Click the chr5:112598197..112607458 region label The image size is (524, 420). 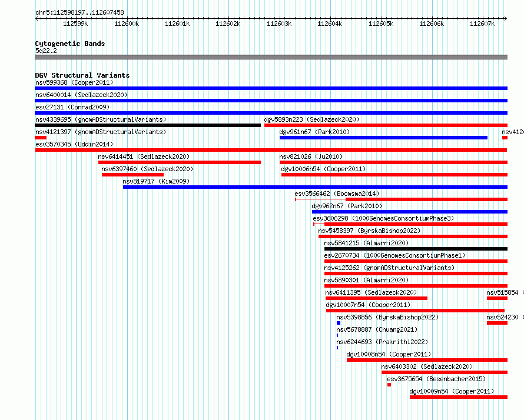[x=79, y=12]
